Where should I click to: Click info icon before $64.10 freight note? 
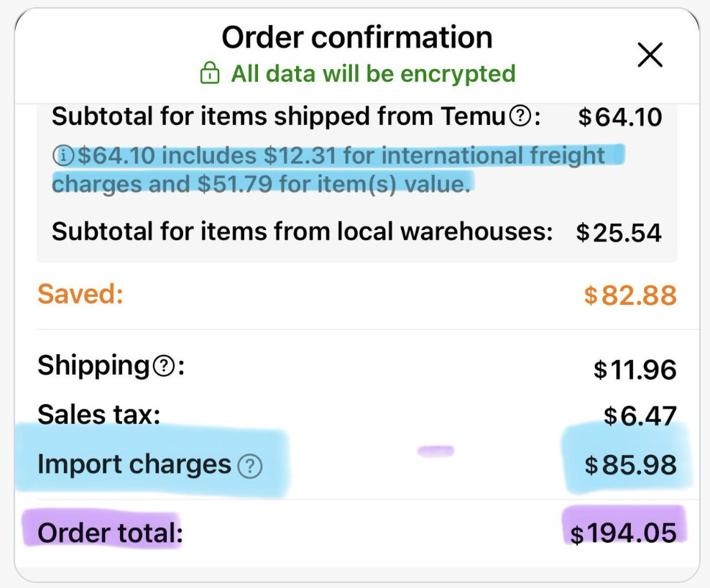pyautogui.click(x=63, y=155)
